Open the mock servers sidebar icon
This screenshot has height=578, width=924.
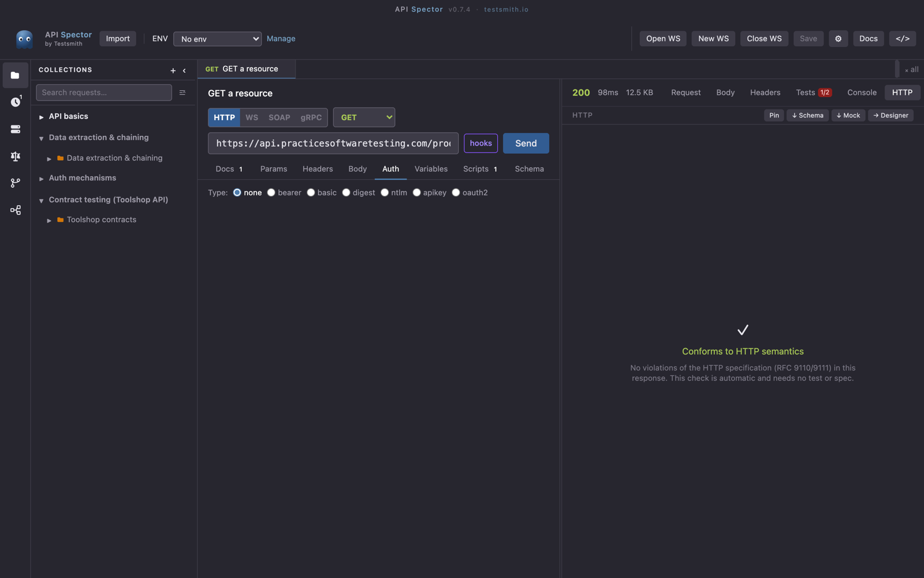pyautogui.click(x=15, y=129)
